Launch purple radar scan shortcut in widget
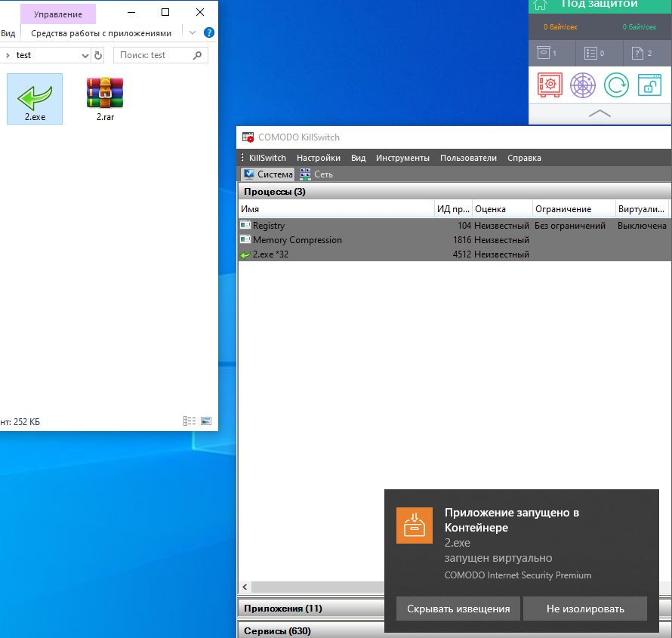Screen dimensions: 672x638 [583, 85]
